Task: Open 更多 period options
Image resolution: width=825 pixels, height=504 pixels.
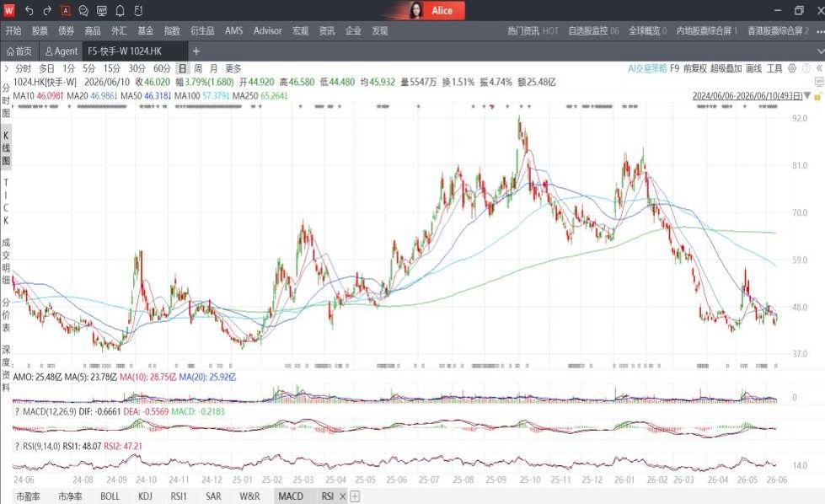Action: pyautogui.click(x=233, y=68)
